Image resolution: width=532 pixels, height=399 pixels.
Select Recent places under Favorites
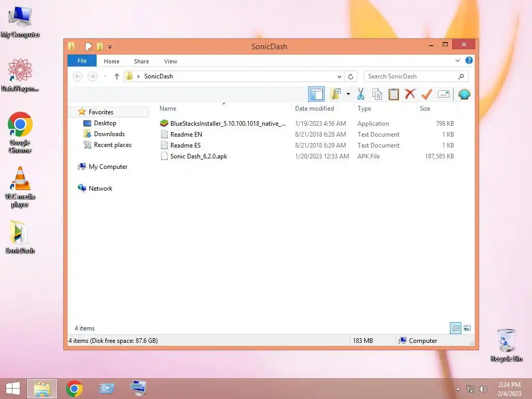coord(112,144)
